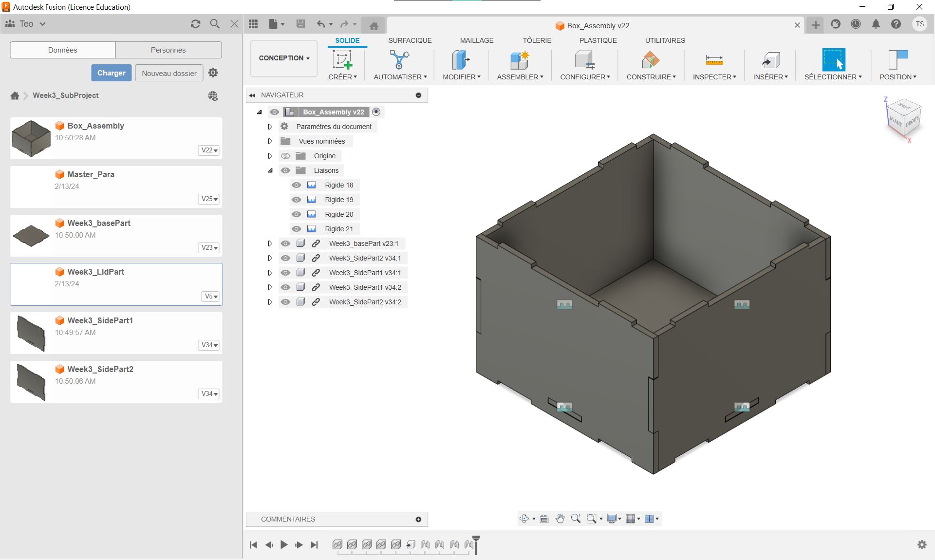Click the Inspecter measure icon

click(x=714, y=60)
